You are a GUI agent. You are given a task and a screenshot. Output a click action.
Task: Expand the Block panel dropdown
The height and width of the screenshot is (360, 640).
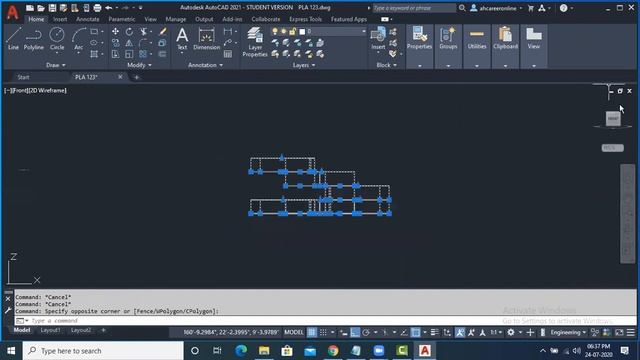click(x=386, y=65)
